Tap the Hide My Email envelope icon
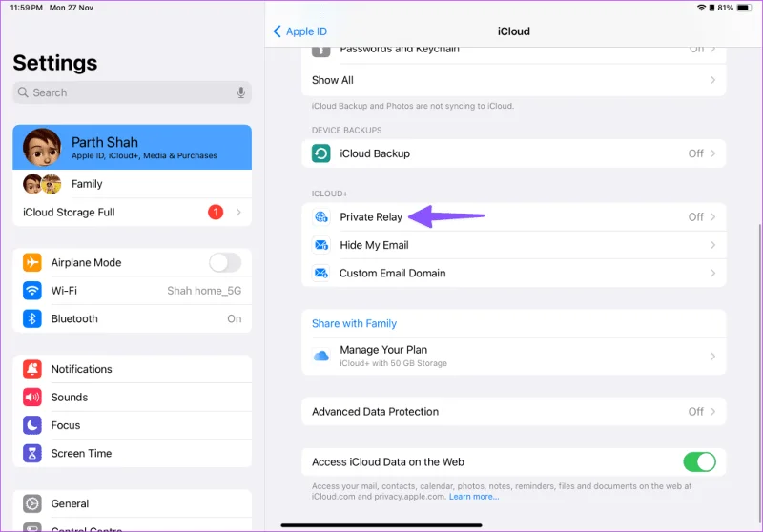 click(x=321, y=245)
